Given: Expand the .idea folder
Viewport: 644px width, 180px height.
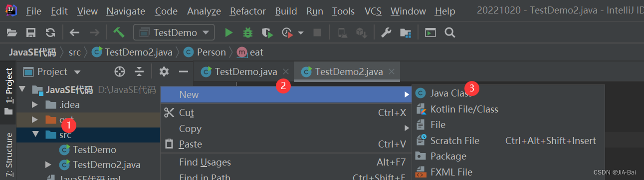Looking at the screenshot, I should pos(35,105).
